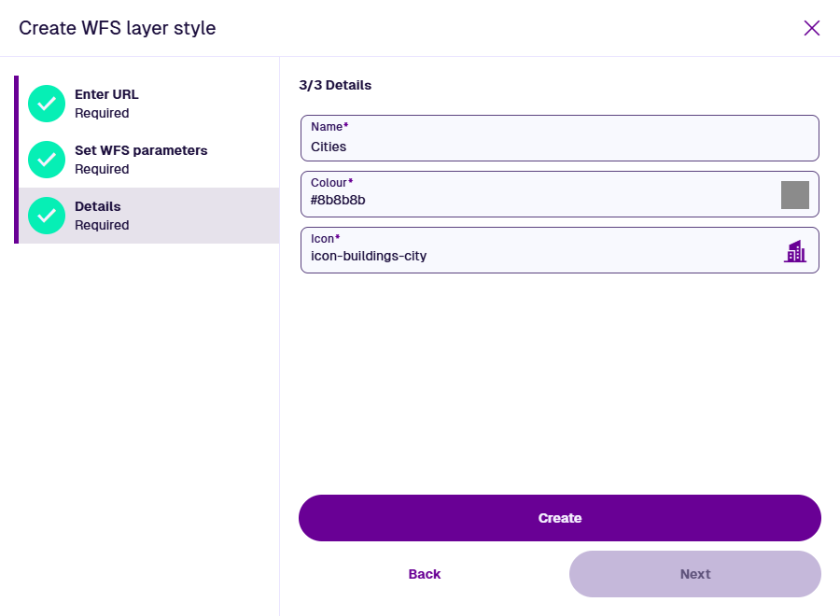
Task: Click the Required text under Details
Action: pyautogui.click(x=102, y=225)
